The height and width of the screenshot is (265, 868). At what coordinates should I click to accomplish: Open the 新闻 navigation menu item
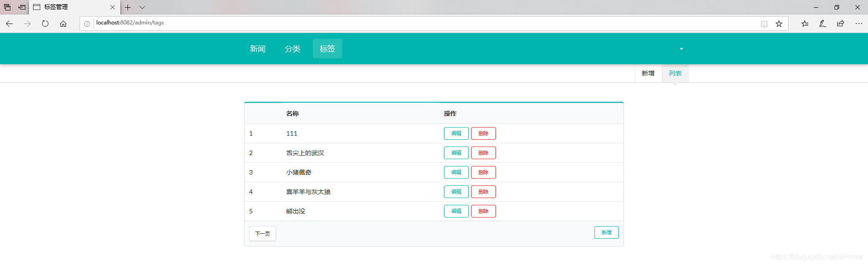pyautogui.click(x=258, y=49)
